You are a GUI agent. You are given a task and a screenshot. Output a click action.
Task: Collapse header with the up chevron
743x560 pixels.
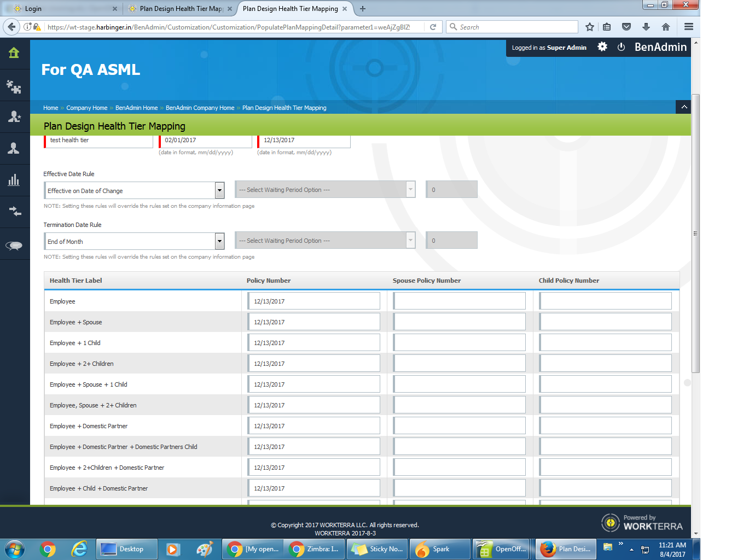[684, 107]
